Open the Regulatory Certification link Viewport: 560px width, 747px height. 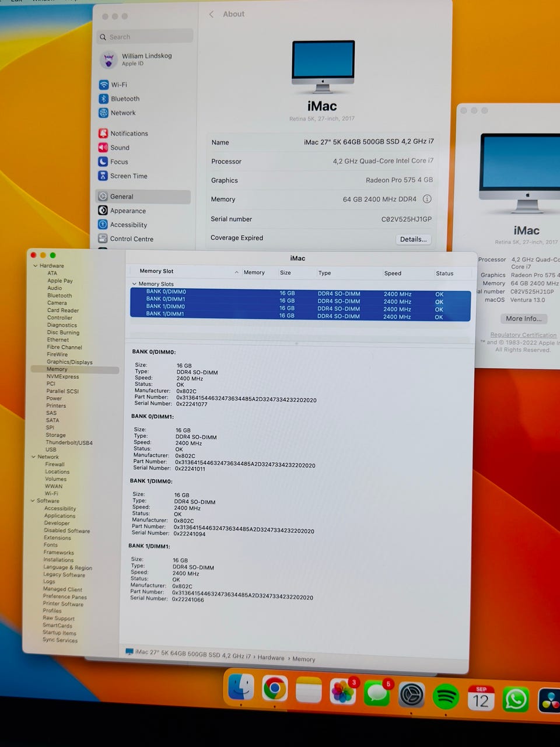point(523,335)
